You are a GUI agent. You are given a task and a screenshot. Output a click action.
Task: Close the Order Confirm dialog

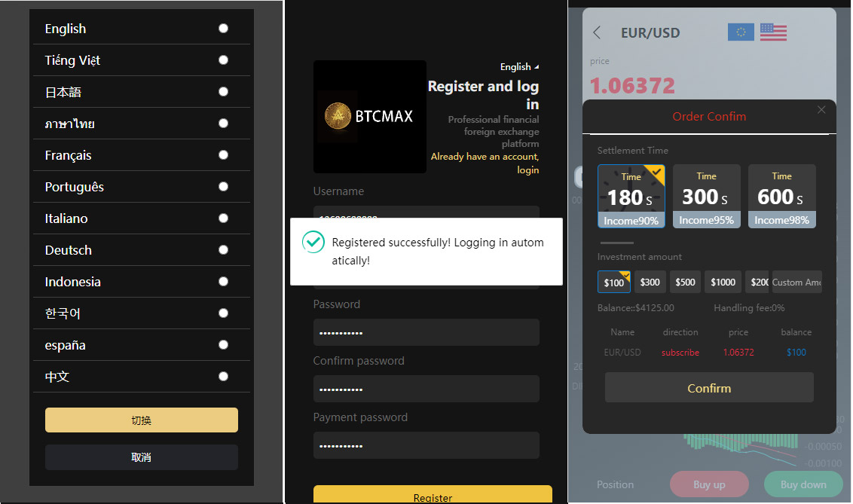821,110
